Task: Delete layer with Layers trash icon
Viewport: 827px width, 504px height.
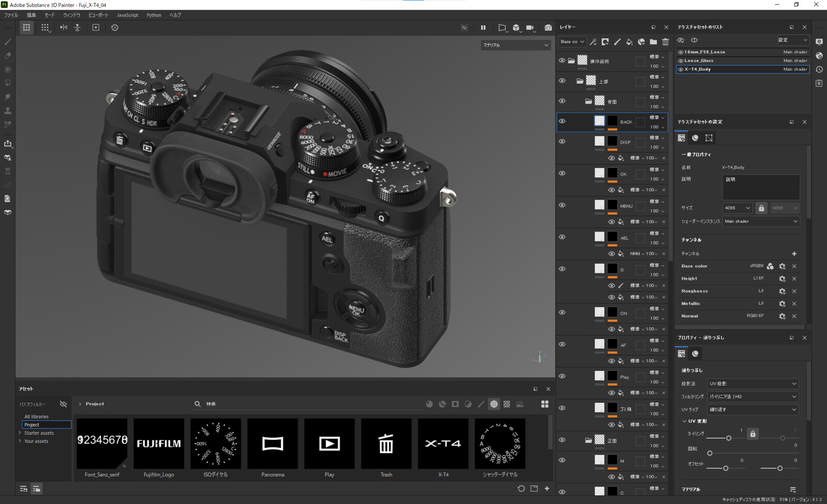Action: click(x=665, y=42)
